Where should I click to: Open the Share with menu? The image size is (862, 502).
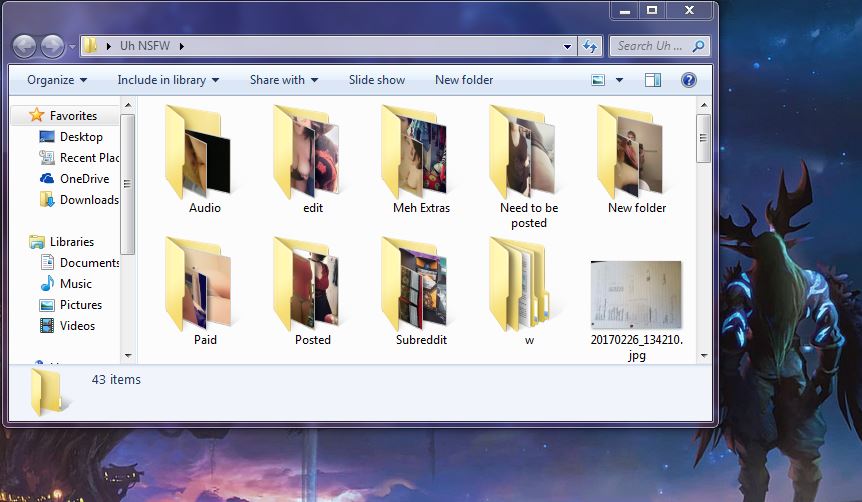click(284, 80)
